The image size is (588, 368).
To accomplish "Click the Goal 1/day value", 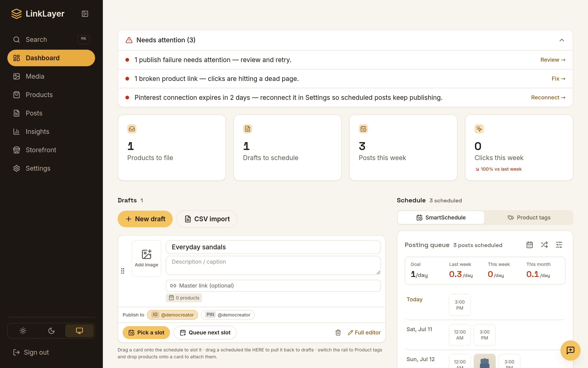I will coord(419,275).
